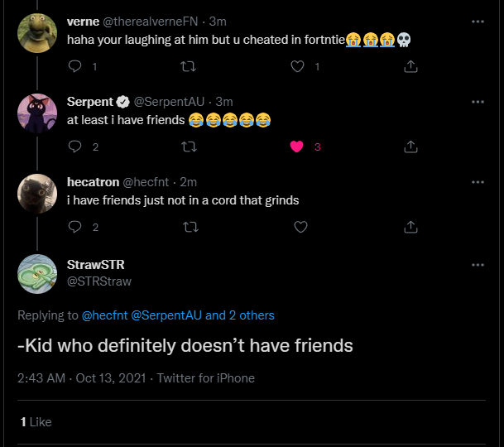Retweet hecatron's tweet
The width and height of the screenshot is (504, 447).
tap(190, 227)
